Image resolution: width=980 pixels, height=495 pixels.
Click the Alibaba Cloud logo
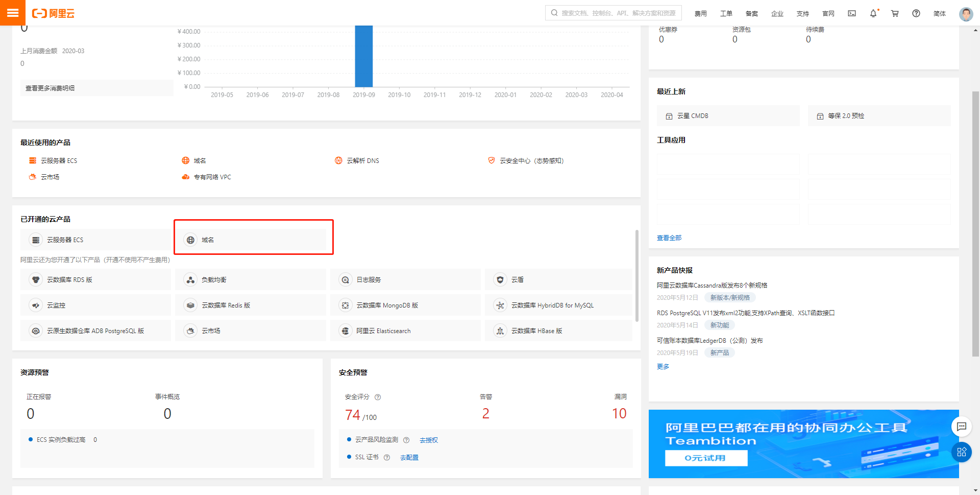tap(53, 13)
